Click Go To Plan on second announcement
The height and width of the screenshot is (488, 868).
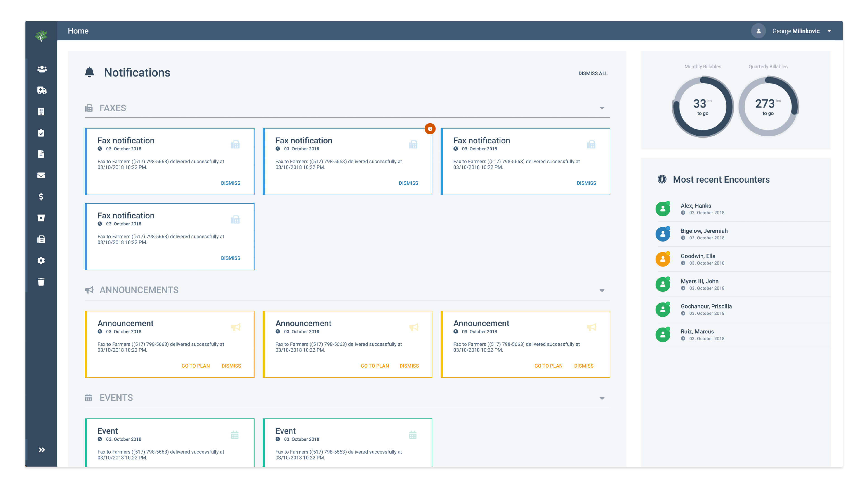pos(375,366)
